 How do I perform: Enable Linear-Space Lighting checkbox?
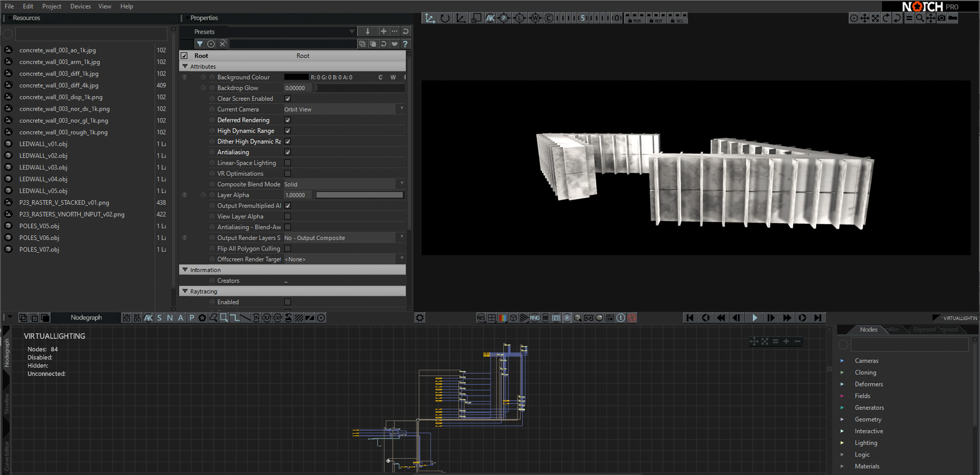click(x=288, y=163)
